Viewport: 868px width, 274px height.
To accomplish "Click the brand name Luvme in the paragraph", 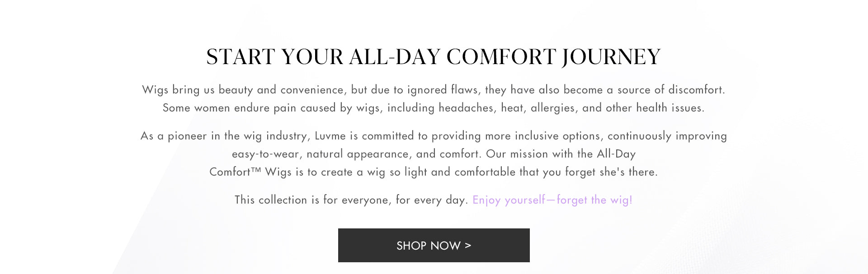I will pos(330,136).
